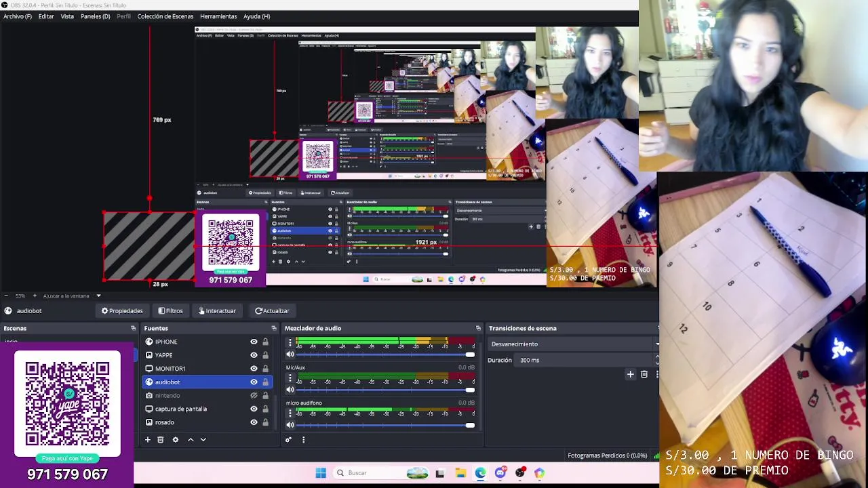Image resolution: width=868 pixels, height=488 pixels.
Task: Float the Escenas dock panel
Action: [x=133, y=328]
